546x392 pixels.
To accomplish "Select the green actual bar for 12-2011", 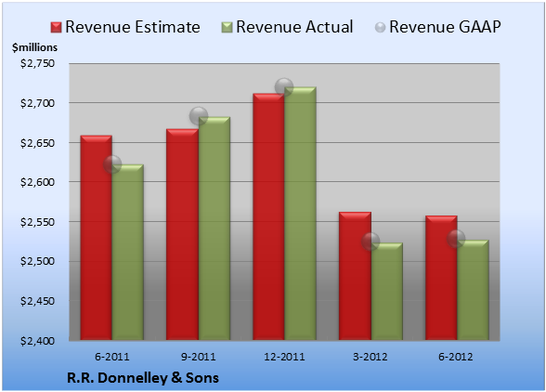I will click(300, 214).
